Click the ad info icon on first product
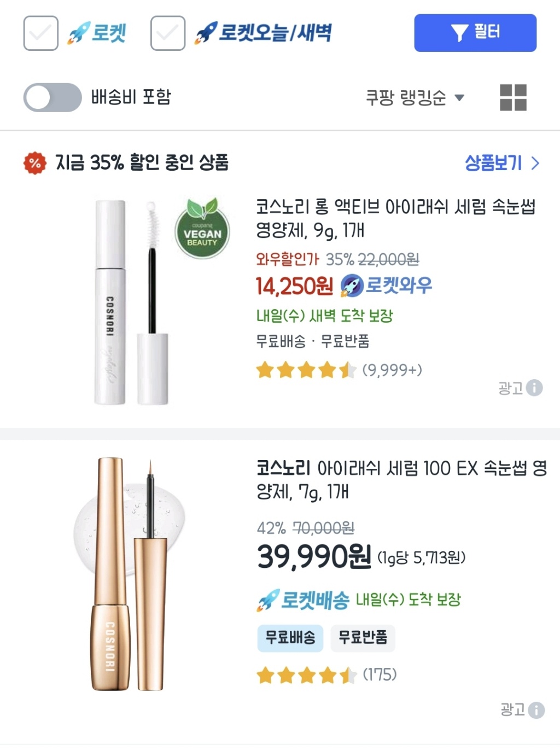This screenshot has height=750, width=560. pyautogui.click(x=534, y=388)
